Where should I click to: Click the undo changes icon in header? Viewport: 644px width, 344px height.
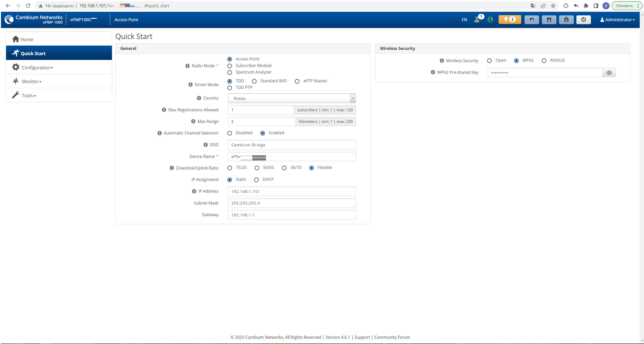pos(532,20)
